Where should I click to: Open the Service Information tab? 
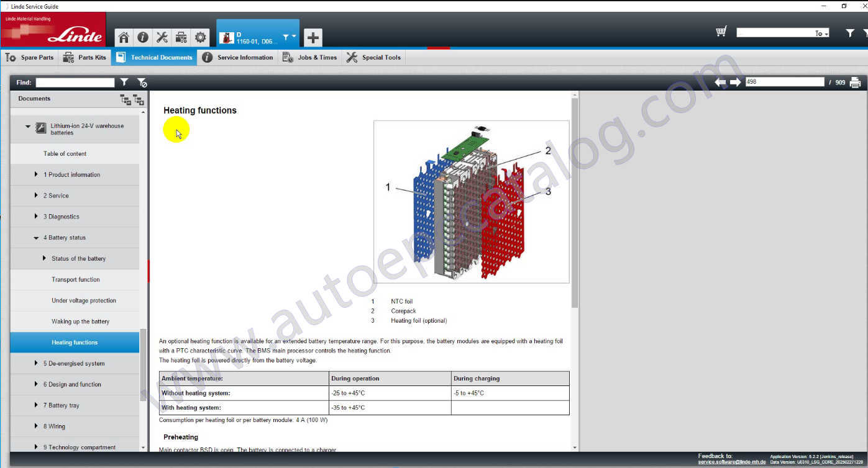(237, 58)
